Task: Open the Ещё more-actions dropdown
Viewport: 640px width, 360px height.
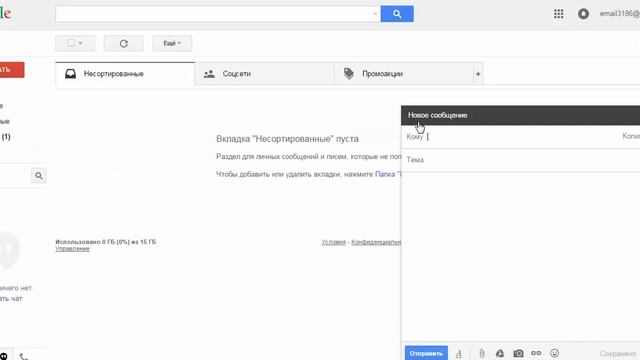Action: [172, 43]
